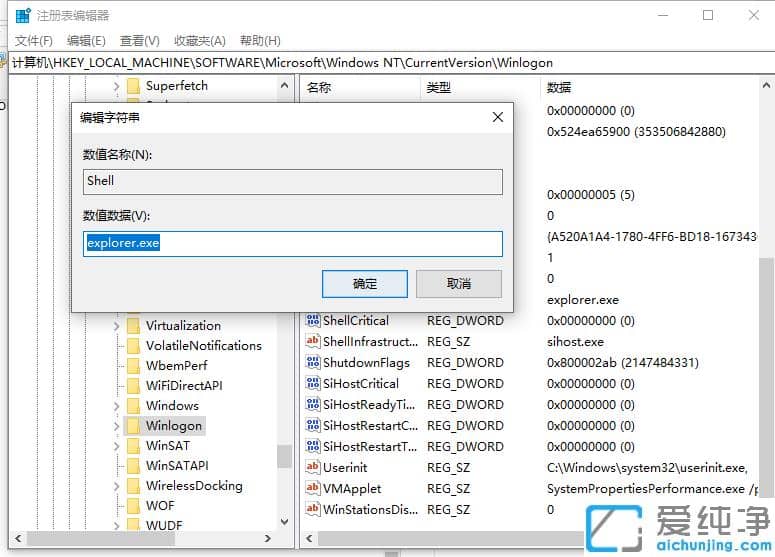Image resolution: width=775 pixels, height=557 pixels.
Task: Expand the Windows key in tree
Action: tap(116, 406)
